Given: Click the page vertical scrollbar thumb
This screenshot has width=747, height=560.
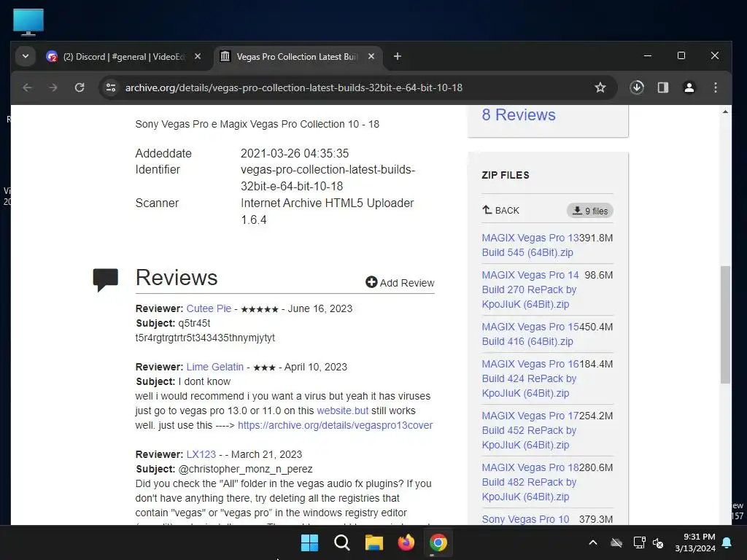Looking at the screenshot, I should 725,324.
